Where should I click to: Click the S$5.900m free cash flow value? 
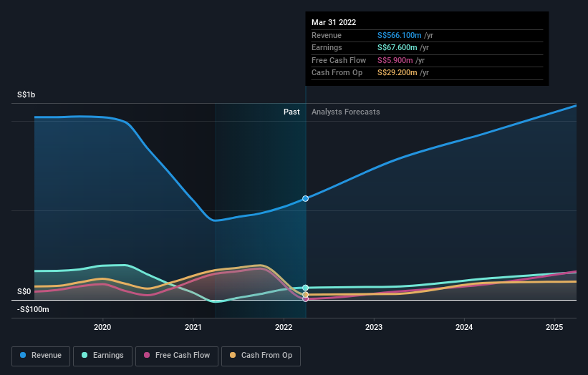[395, 60]
